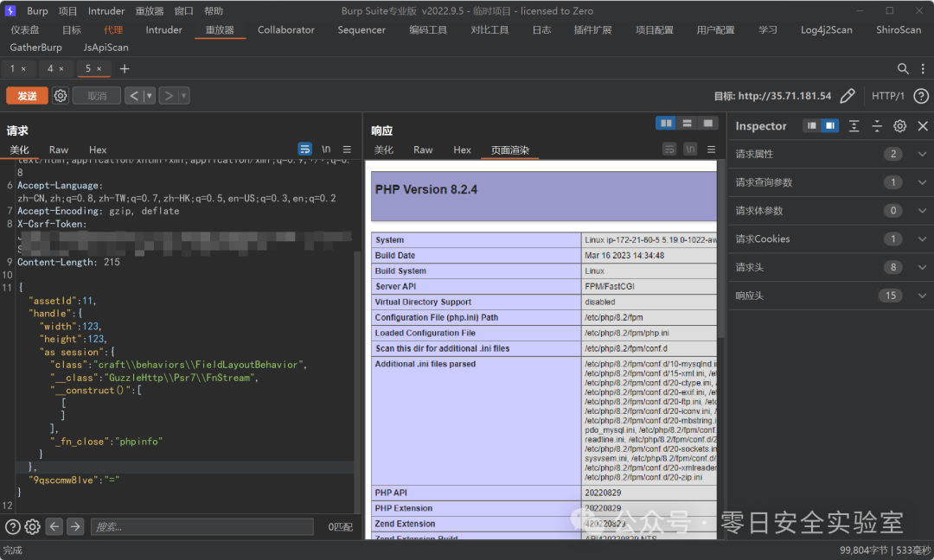Screen dimensions: 934x560
Task: Open the Burp menu
Action: point(37,10)
